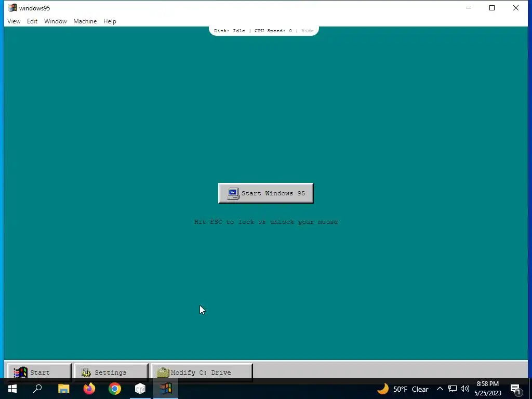532x399 pixels.
Task: Launch Firefox from taskbar
Action: click(x=89, y=389)
